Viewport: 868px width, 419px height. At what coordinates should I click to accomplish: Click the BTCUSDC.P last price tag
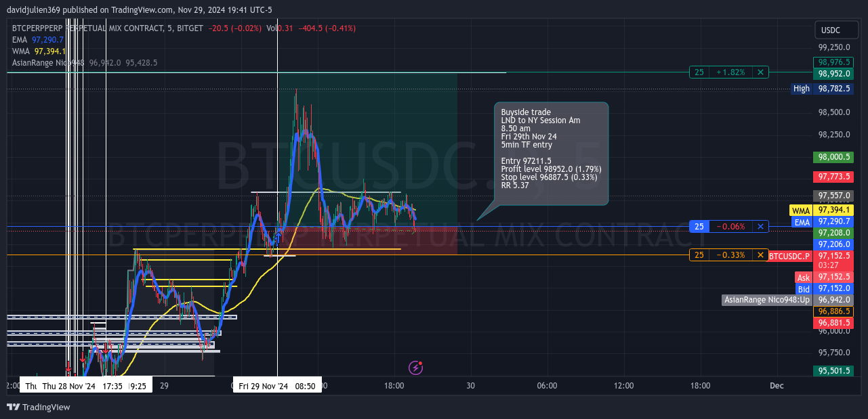(810, 256)
